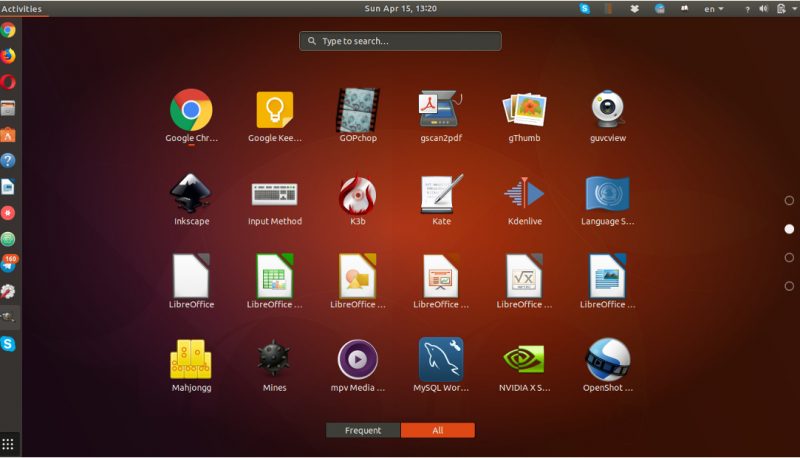The image size is (800, 458).
Task: Open the clock showing Sun Apr 15, 13:20
Action: [x=401, y=9]
